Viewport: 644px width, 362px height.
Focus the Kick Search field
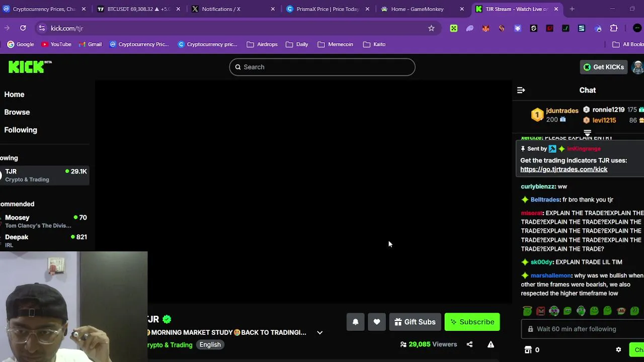click(322, 67)
